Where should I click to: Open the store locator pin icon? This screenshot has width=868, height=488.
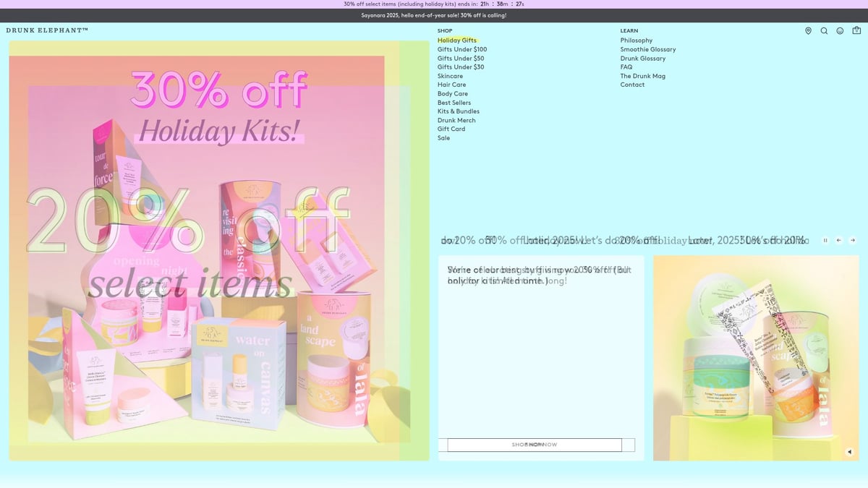(x=808, y=31)
